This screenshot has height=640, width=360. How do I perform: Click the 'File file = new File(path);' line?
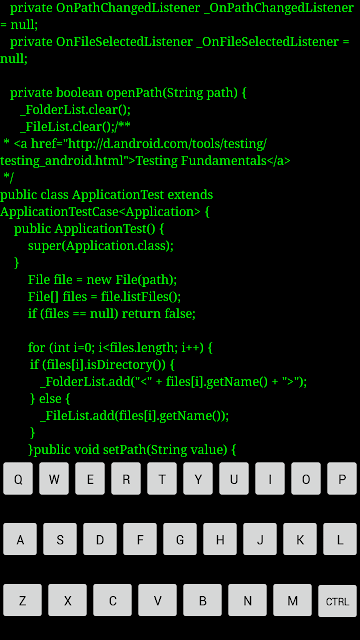102,280
